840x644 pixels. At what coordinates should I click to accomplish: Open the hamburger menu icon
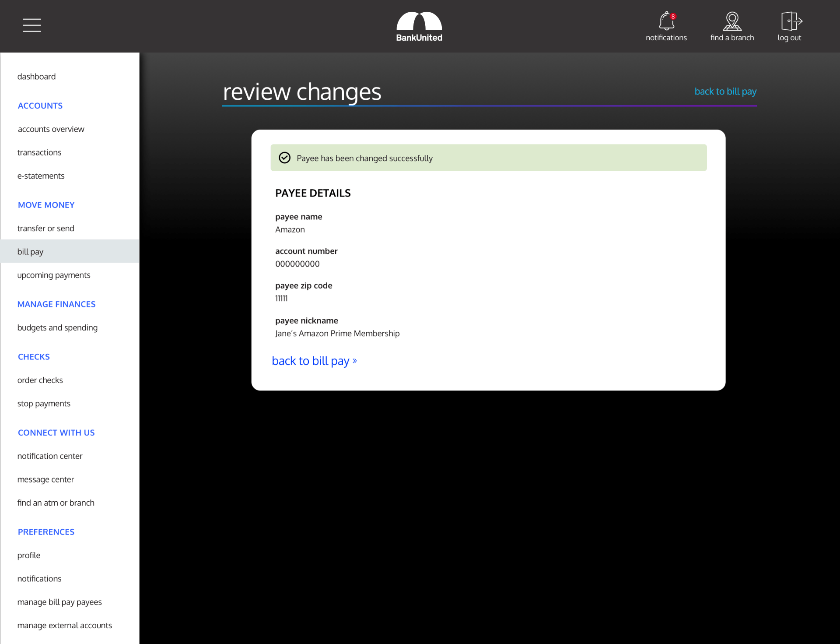(x=32, y=25)
